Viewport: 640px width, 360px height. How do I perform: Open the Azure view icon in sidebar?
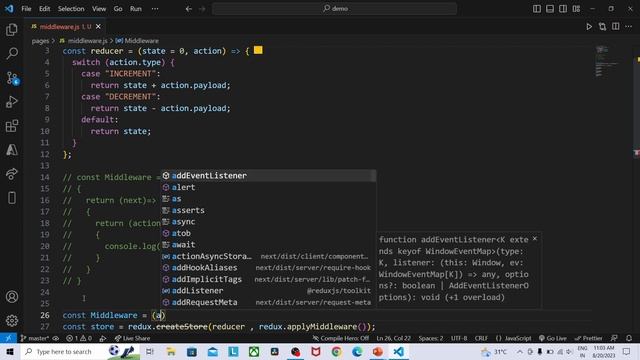click(12, 150)
